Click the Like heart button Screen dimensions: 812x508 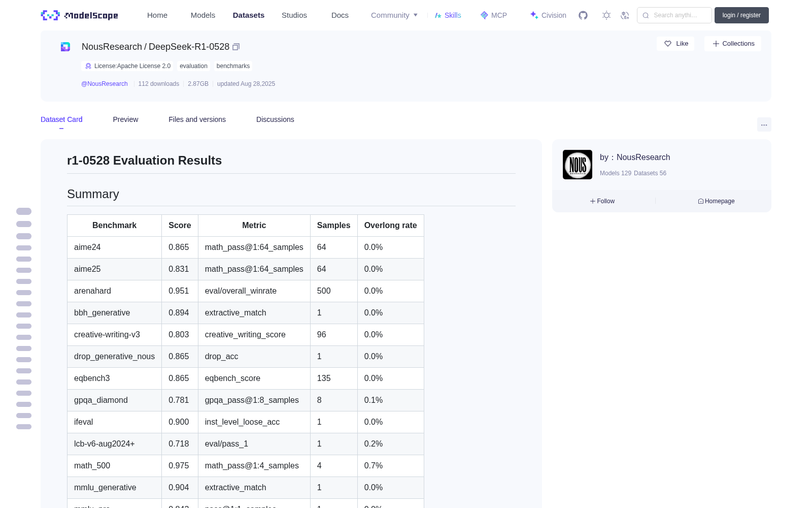pyautogui.click(x=675, y=44)
